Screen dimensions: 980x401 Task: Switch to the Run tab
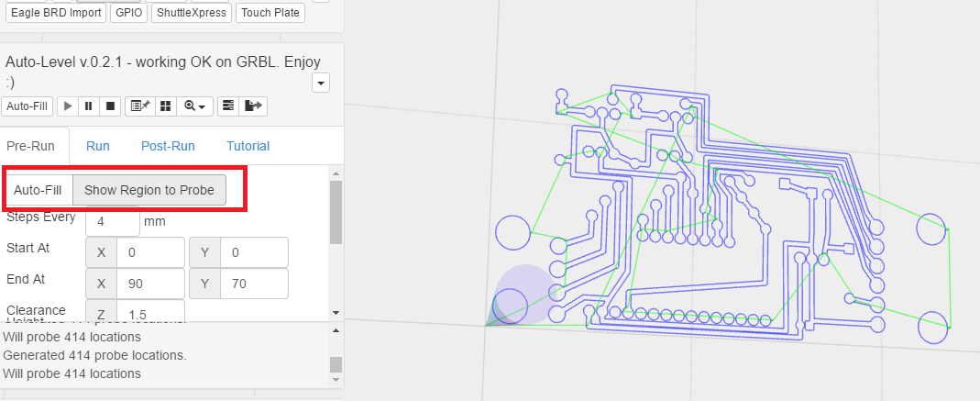98,146
